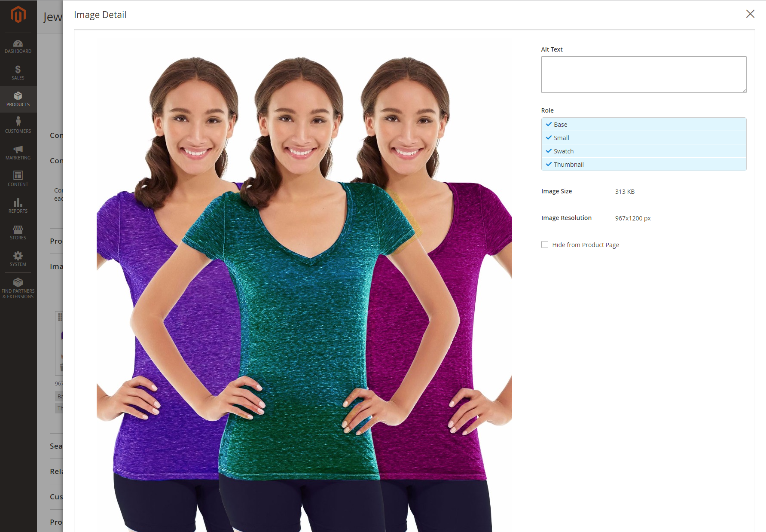Screen dimensions: 766x532
Task: Open the Reports bar chart icon
Action: click(x=18, y=202)
